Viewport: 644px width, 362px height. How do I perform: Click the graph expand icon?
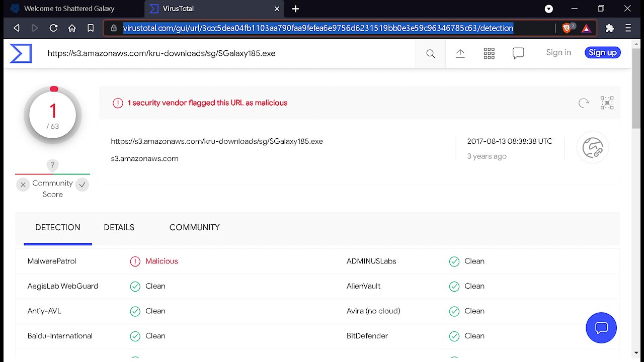tap(607, 103)
